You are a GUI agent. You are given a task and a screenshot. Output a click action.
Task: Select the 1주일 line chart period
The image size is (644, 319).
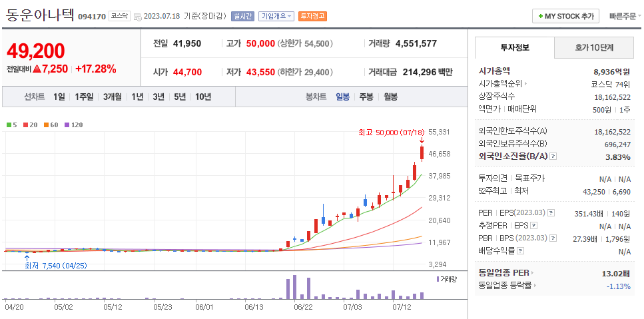(84, 97)
